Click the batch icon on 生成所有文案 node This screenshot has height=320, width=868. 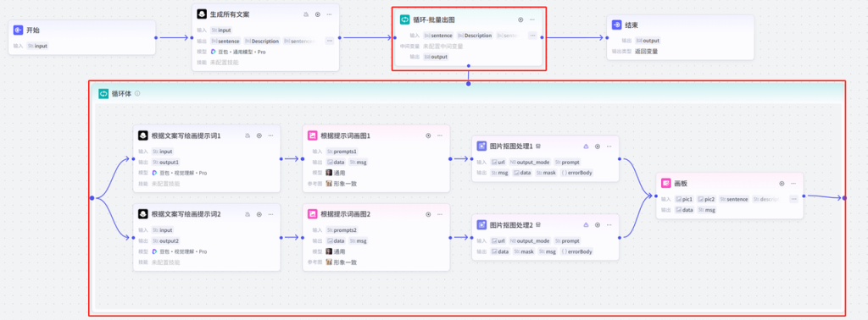(x=306, y=14)
